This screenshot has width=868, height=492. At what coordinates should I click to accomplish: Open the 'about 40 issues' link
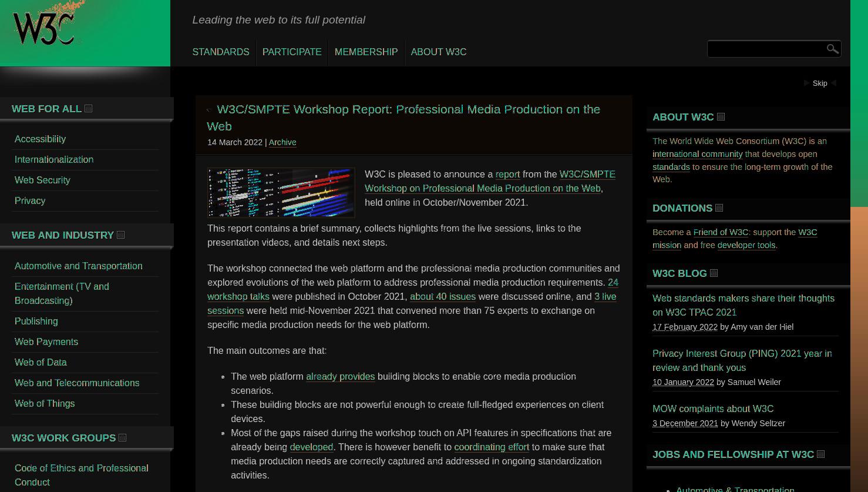click(x=443, y=297)
